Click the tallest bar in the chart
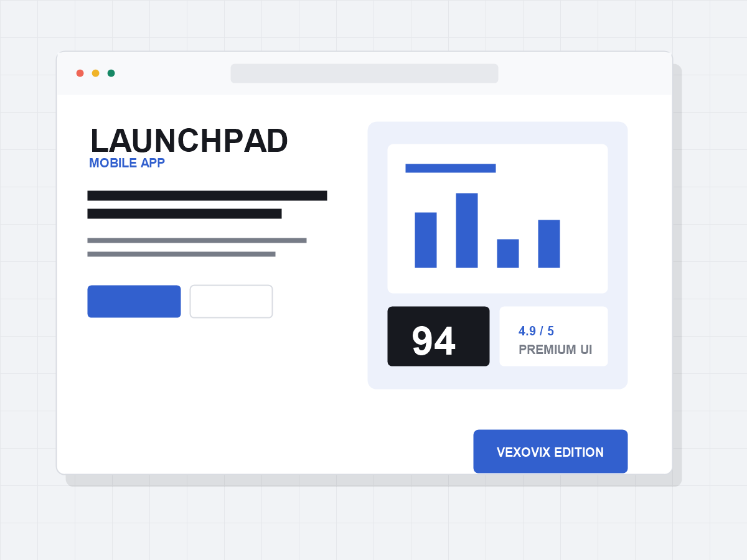Image resolution: width=747 pixels, height=560 pixels. [467, 230]
